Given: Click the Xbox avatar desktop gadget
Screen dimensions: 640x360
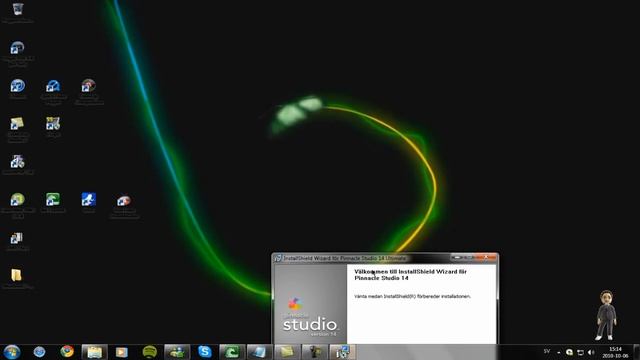Looking at the screenshot, I should click(606, 315).
